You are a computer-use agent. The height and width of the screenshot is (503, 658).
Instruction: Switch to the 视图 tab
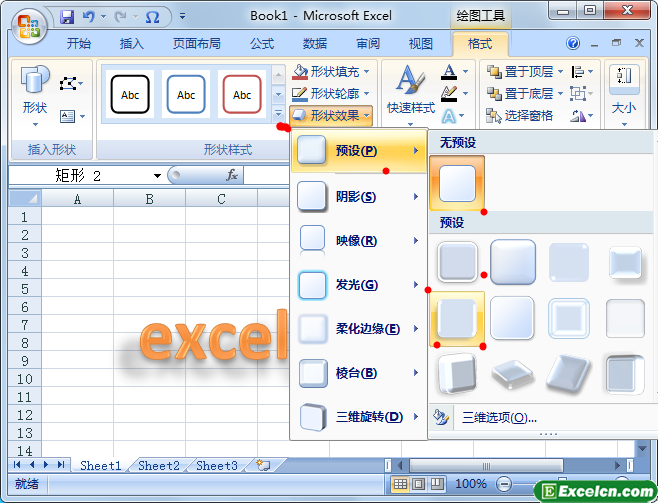(421, 43)
